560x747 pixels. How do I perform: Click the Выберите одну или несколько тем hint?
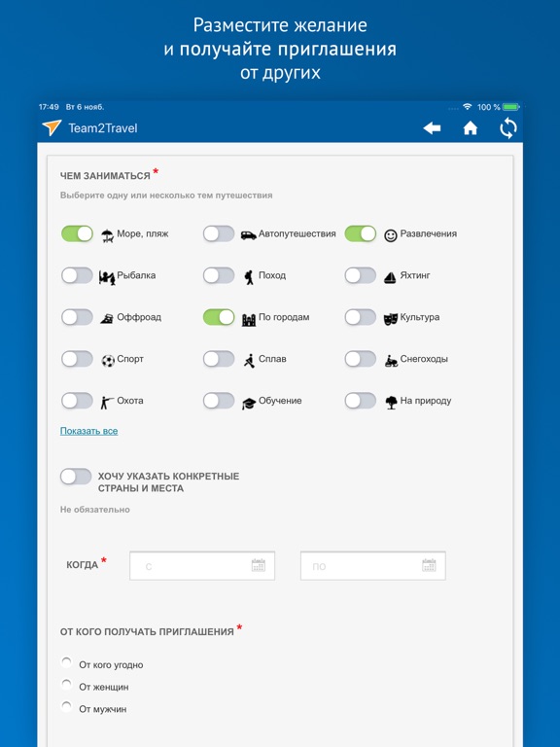[x=166, y=196]
